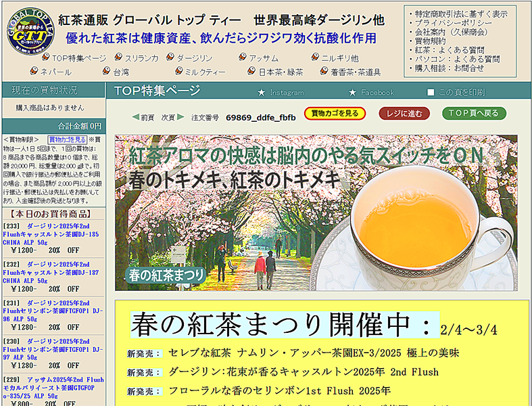This screenshot has width=532, height=406.
Task: Open 紅茶：よくある質問 link
Action: click(x=450, y=50)
